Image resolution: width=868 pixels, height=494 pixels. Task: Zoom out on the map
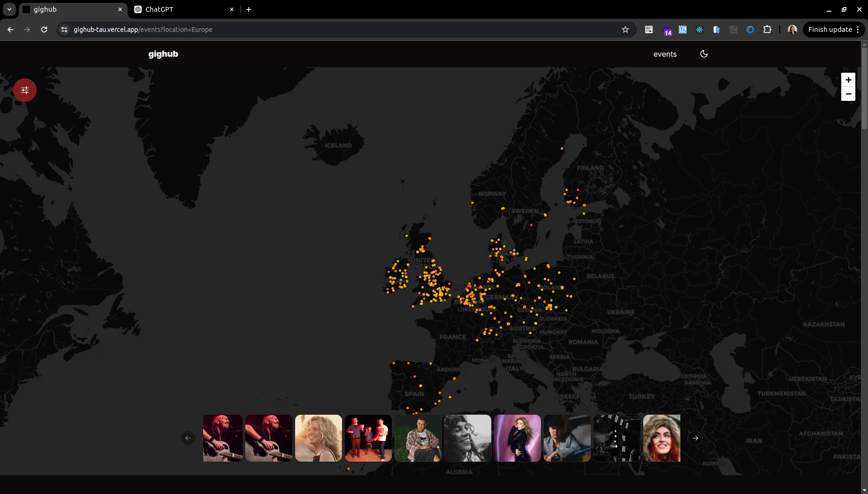(x=848, y=94)
